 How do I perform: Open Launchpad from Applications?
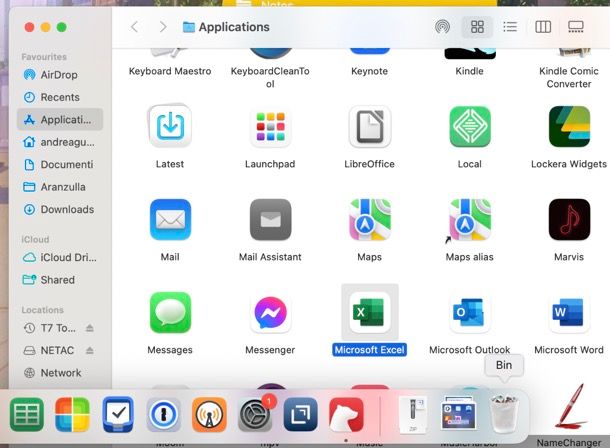270,126
